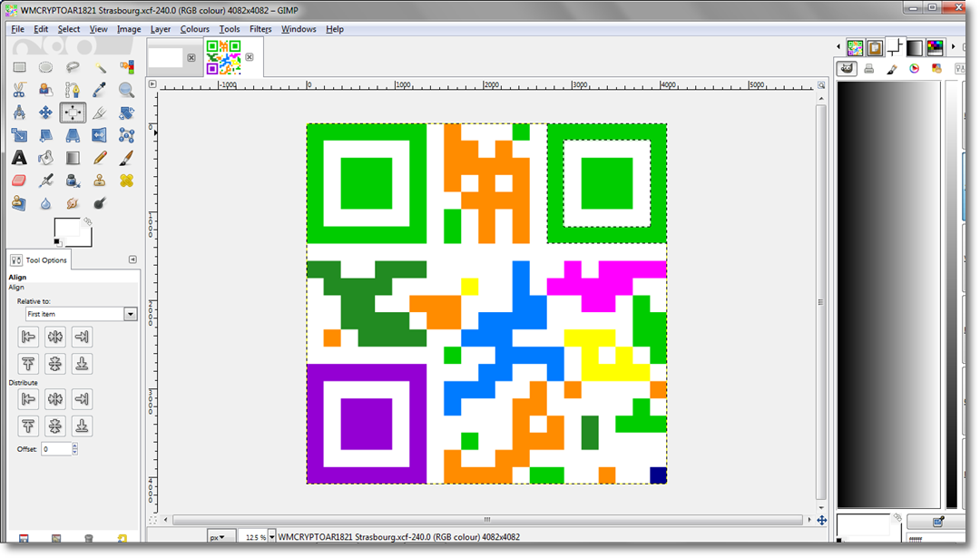Distribute bottoms of targets
Image resolution: width=980 pixels, height=558 pixels.
tap(82, 426)
